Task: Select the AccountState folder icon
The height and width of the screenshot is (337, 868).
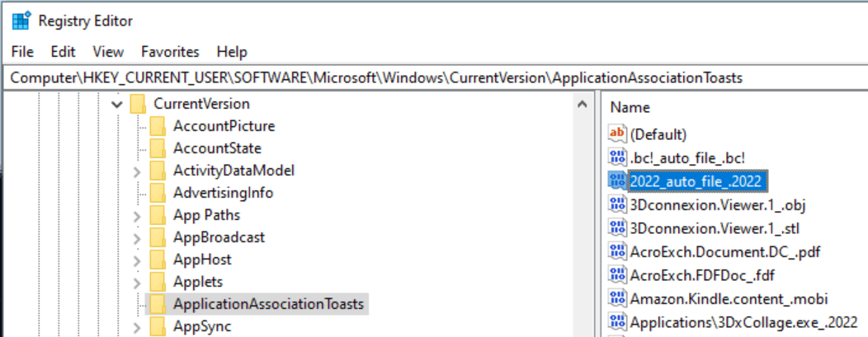Action: 158,148
